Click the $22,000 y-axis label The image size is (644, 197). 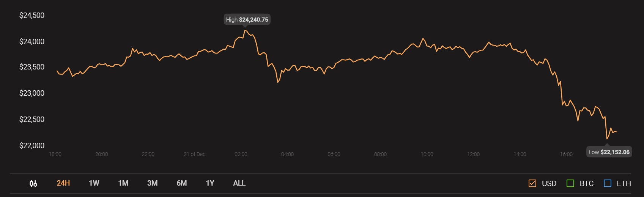[32, 146]
